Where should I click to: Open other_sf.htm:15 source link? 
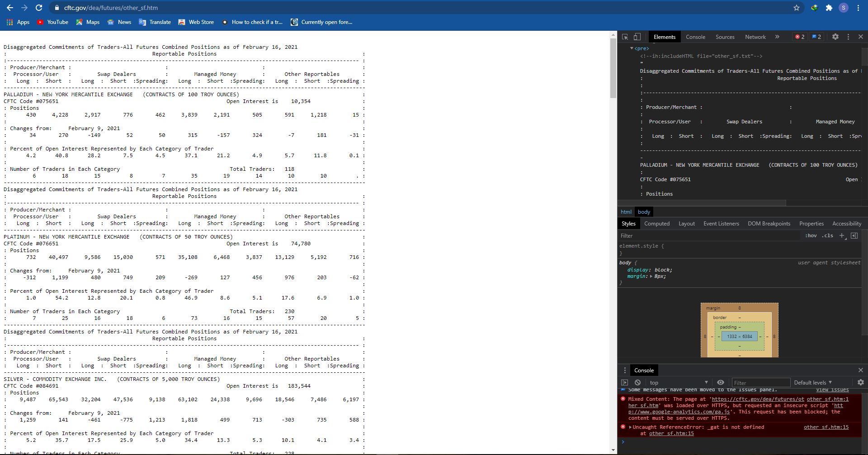tap(826, 427)
